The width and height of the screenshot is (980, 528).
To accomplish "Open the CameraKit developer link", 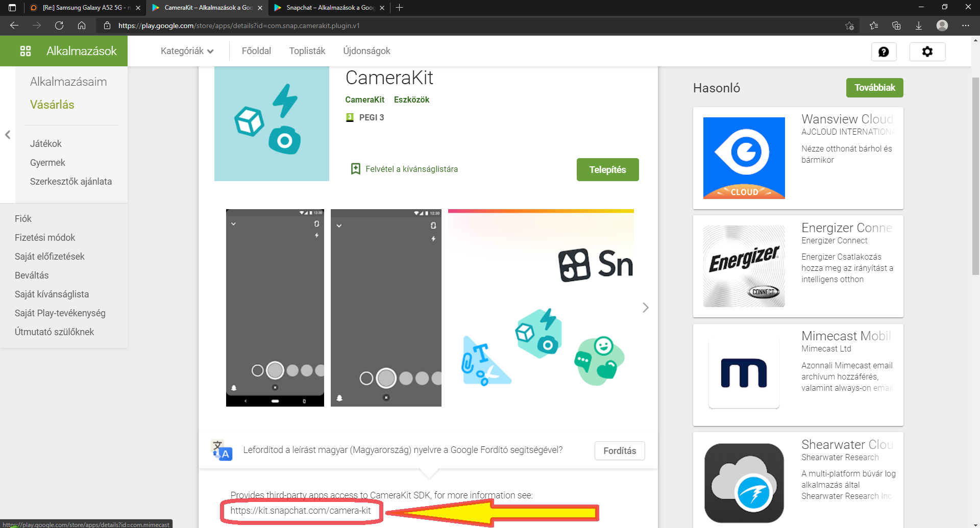I will pos(364,99).
